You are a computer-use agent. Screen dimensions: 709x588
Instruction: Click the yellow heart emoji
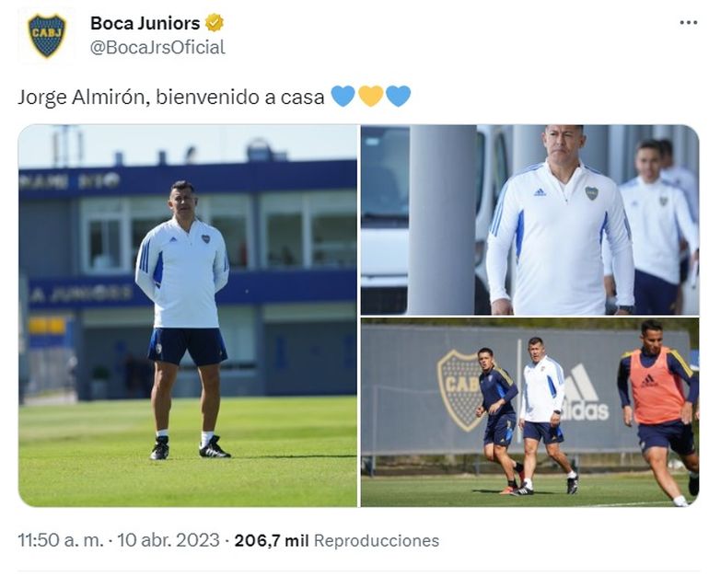pyautogui.click(x=371, y=96)
